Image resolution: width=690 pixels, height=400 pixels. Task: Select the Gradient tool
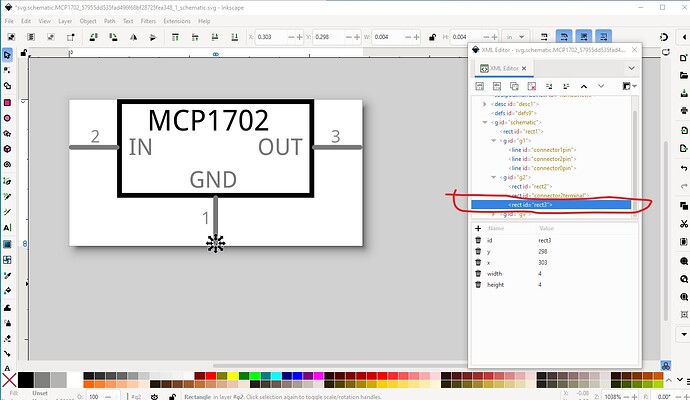click(7, 244)
